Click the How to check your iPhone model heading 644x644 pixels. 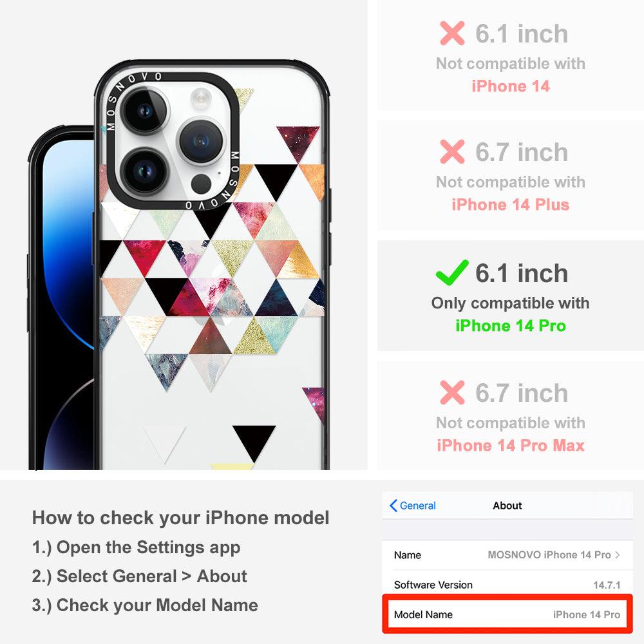coord(181,518)
